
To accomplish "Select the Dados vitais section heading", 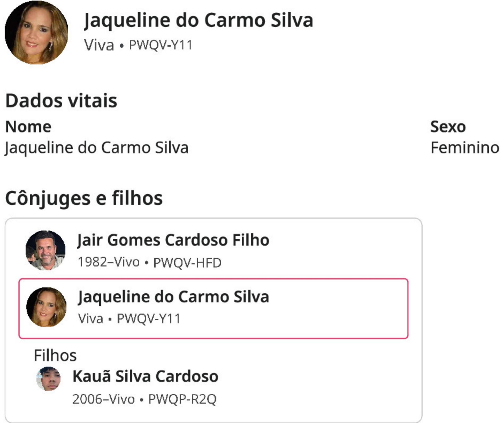I will coord(61,101).
